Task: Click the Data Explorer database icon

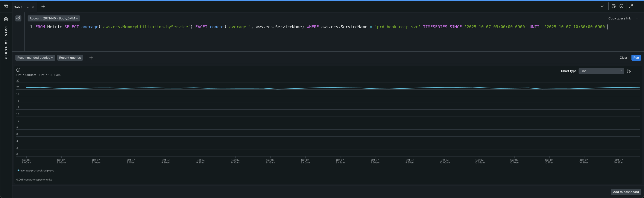Action: click(6, 19)
